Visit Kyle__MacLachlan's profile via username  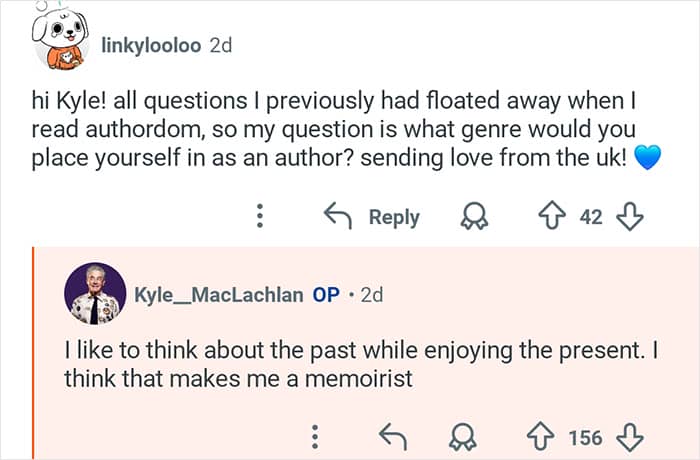(218, 296)
